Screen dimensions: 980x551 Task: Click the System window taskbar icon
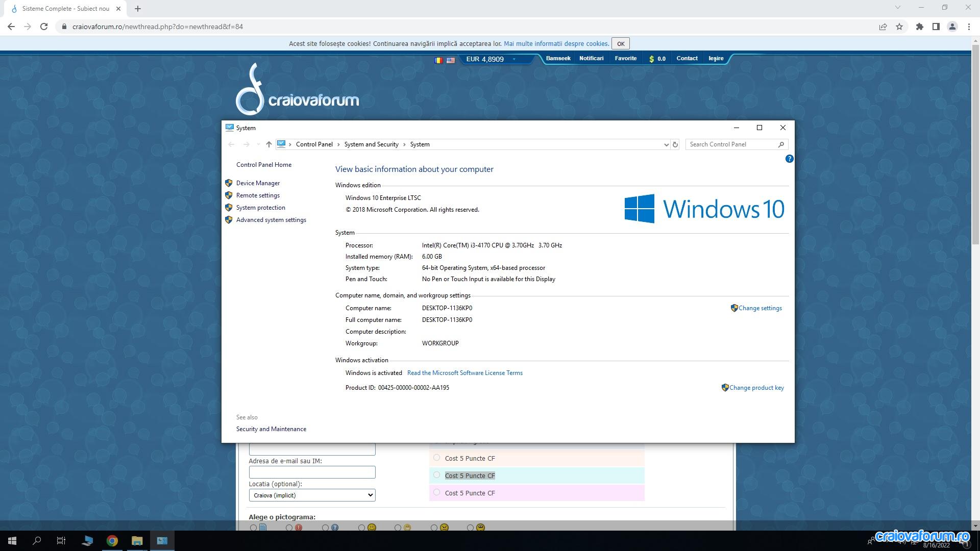click(162, 541)
